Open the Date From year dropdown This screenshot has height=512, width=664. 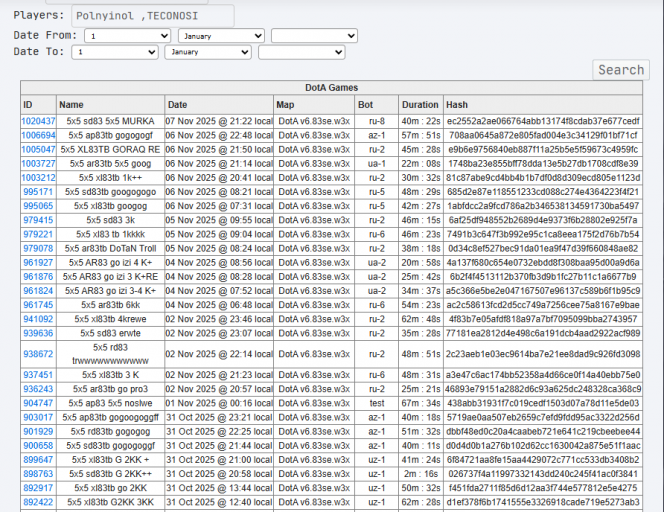tap(314, 36)
